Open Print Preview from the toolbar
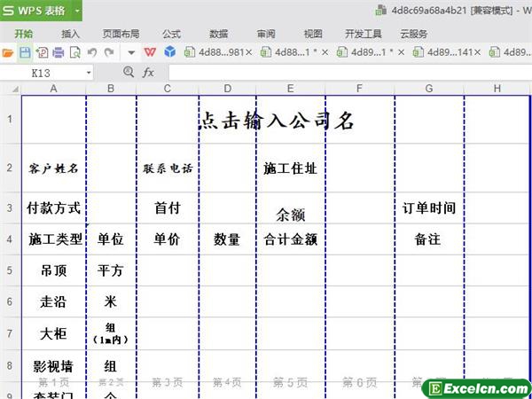The width and height of the screenshot is (532, 399). 74,52
